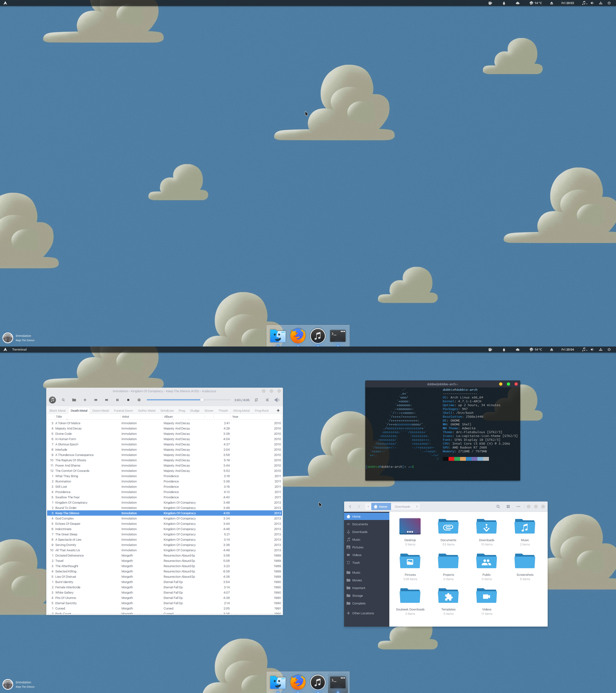The image size is (616, 693).
Task: Select the Soulseek Downloads folder icon
Action: point(410,596)
